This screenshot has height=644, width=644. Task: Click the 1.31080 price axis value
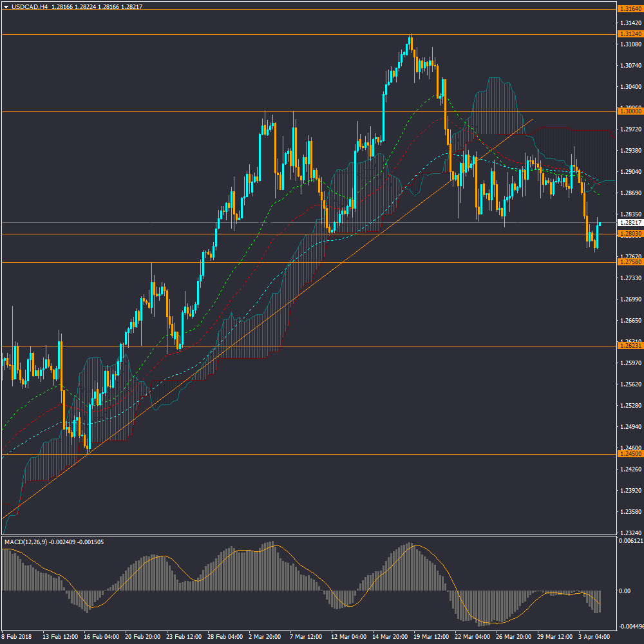click(x=629, y=44)
